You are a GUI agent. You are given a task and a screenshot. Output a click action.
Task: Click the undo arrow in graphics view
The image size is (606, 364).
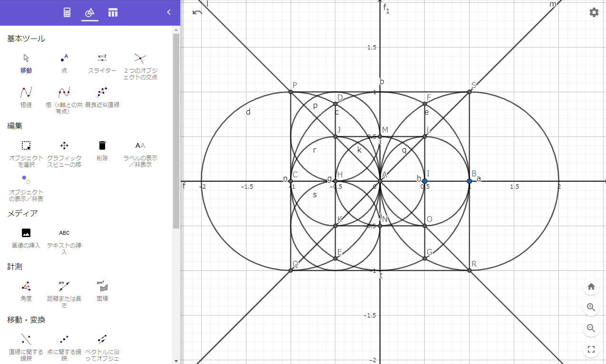click(197, 12)
